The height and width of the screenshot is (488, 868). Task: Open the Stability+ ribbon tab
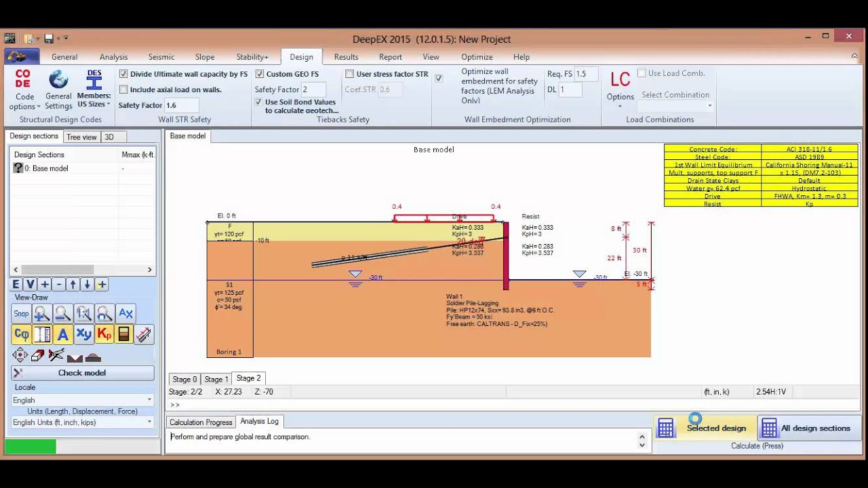252,57
